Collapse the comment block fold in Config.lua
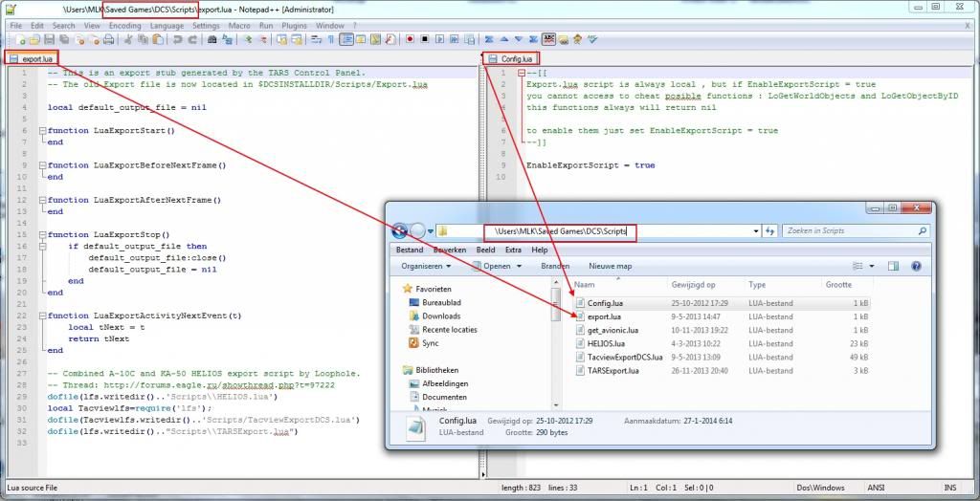Screen dimensions: 980x501 (x=522, y=73)
